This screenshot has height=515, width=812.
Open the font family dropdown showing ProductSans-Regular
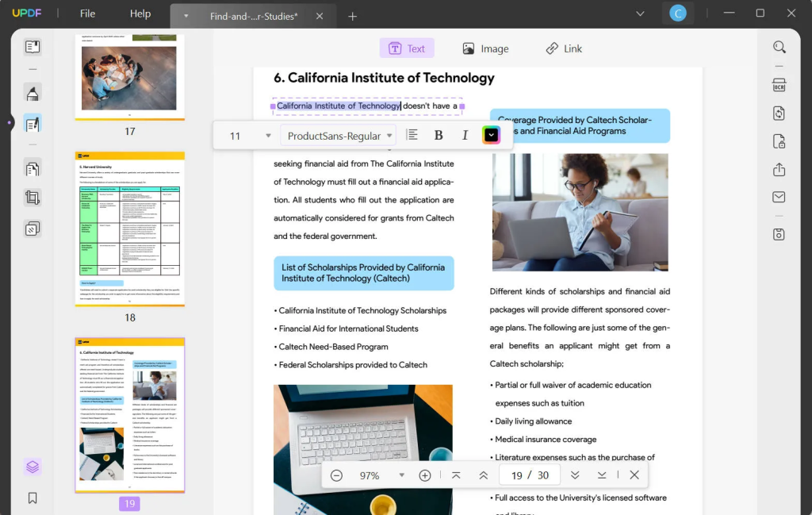(x=339, y=135)
